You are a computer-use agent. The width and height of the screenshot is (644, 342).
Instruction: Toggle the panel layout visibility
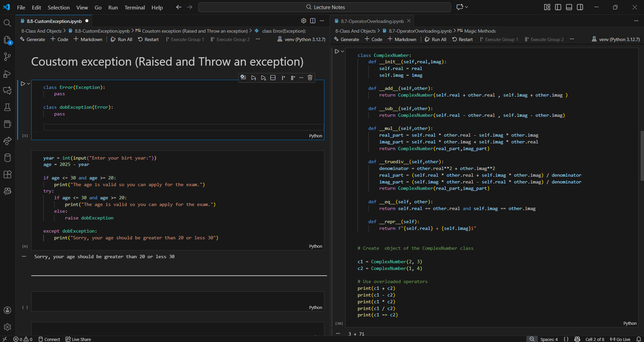point(569,7)
